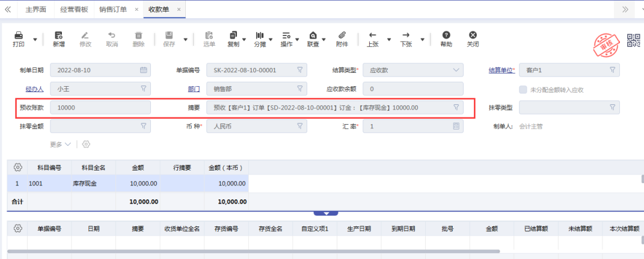Open the 币种 currency filter dropdown
The image size is (644, 259).
pos(299,126)
